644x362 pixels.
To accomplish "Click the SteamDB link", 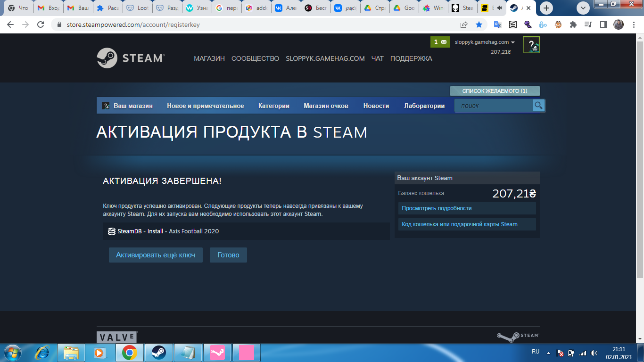I will click(x=130, y=231).
